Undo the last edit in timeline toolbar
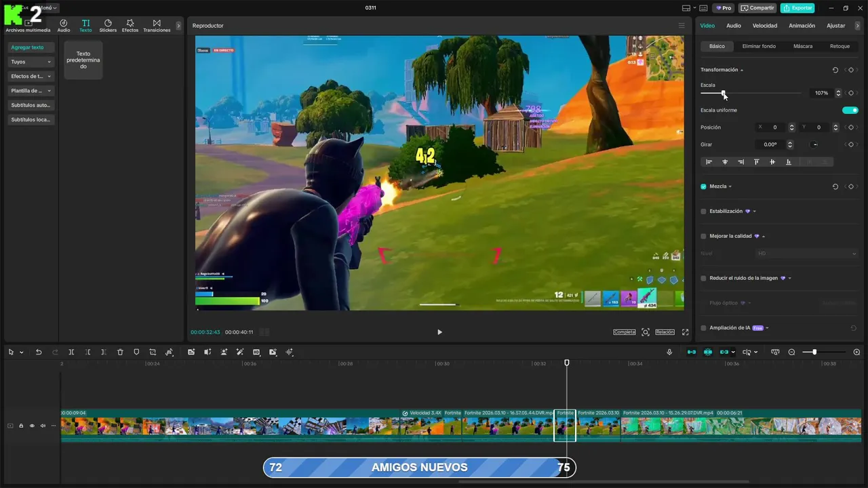The width and height of the screenshot is (868, 488). 39,352
